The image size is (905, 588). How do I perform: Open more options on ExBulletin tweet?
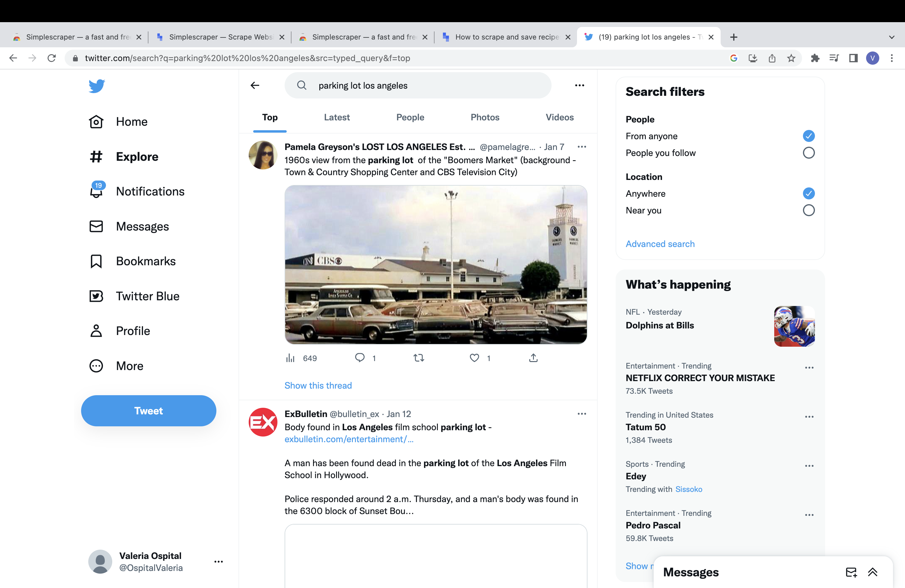click(581, 414)
